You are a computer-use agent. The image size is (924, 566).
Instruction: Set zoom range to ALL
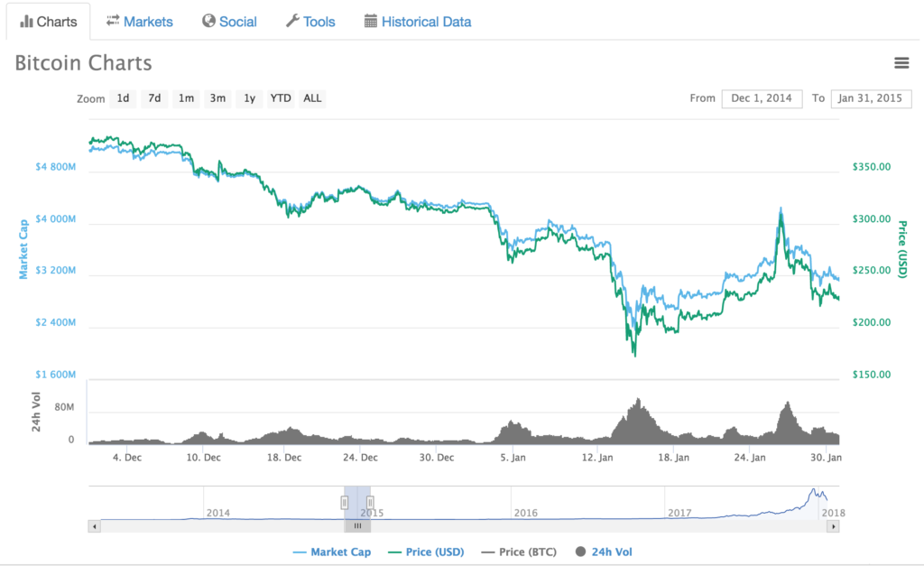[x=312, y=98]
